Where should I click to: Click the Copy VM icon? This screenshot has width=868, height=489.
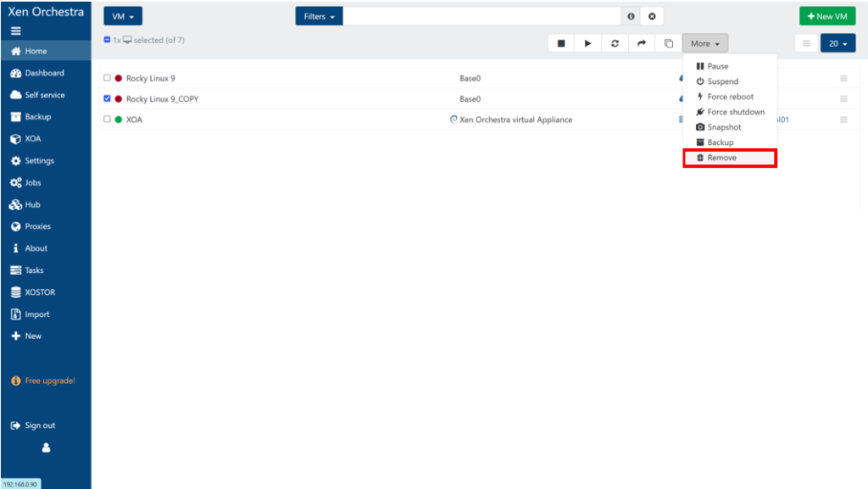tap(668, 44)
